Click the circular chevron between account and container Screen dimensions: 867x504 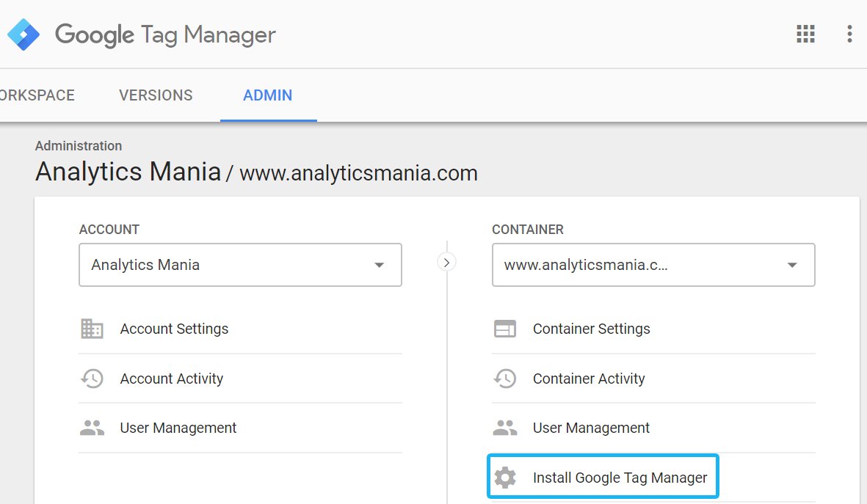pos(446,262)
